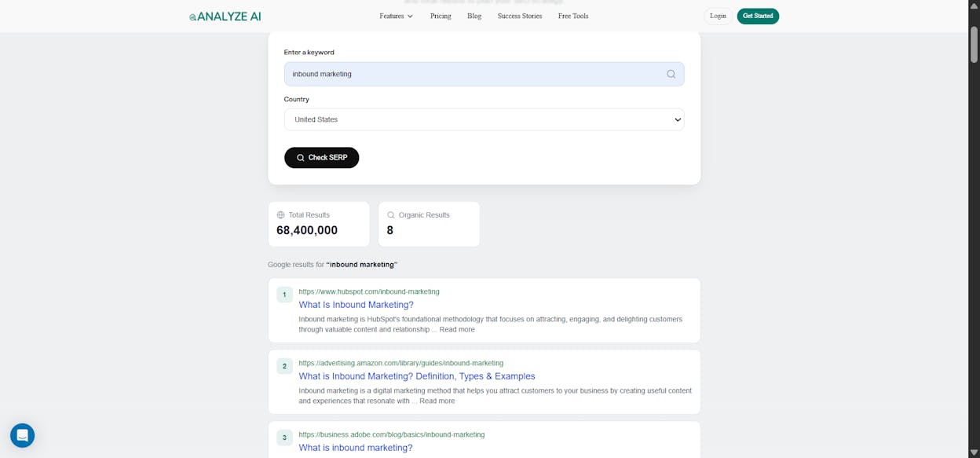The image size is (980, 458).
Task: Click the search magnifier icon in keyword field
Action: coord(671,74)
